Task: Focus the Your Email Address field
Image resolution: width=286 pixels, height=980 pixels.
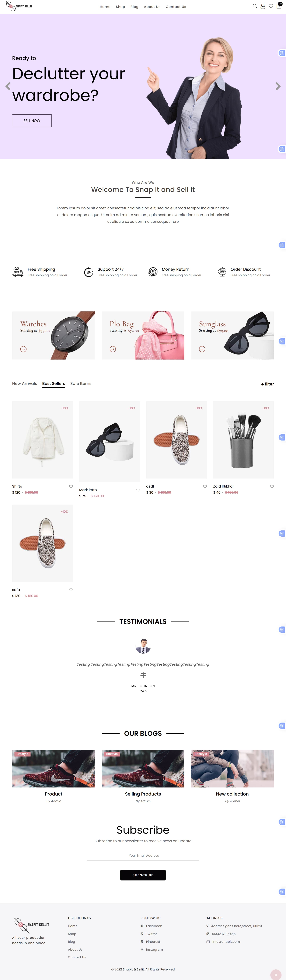Action: click(143, 856)
